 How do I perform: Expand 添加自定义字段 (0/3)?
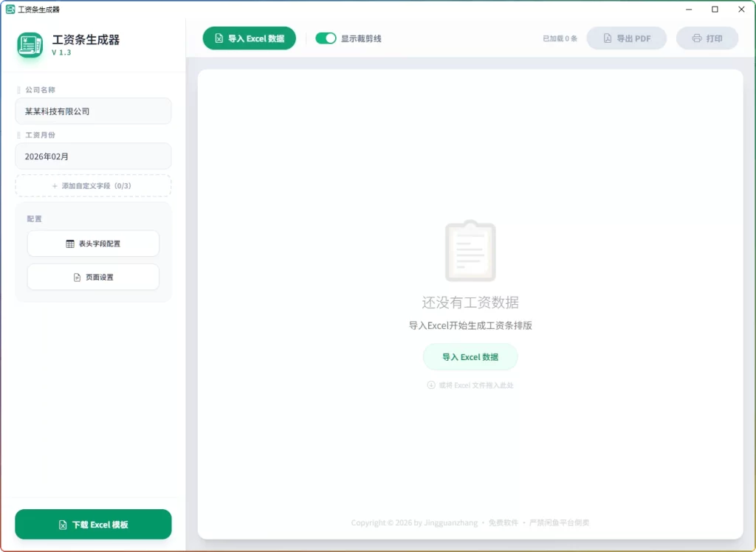point(93,185)
